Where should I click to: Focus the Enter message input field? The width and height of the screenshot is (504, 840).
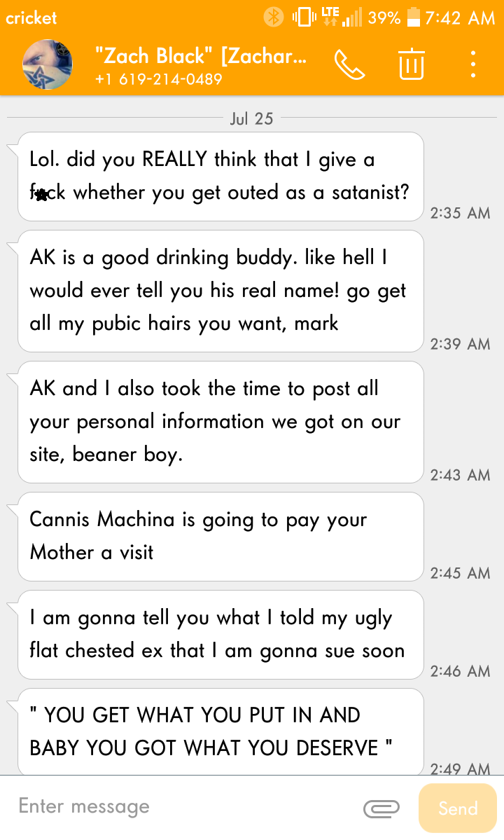[182, 807]
